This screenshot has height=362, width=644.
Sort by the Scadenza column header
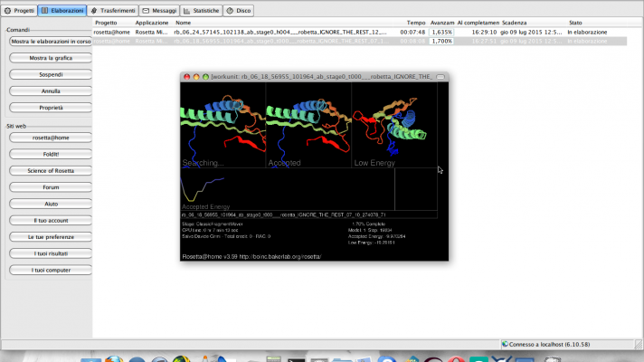tap(515, 23)
